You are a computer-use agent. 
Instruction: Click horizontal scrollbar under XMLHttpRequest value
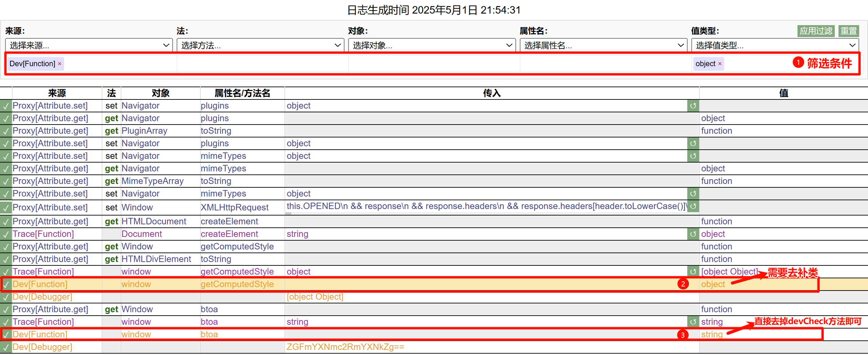pyautogui.click(x=289, y=213)
